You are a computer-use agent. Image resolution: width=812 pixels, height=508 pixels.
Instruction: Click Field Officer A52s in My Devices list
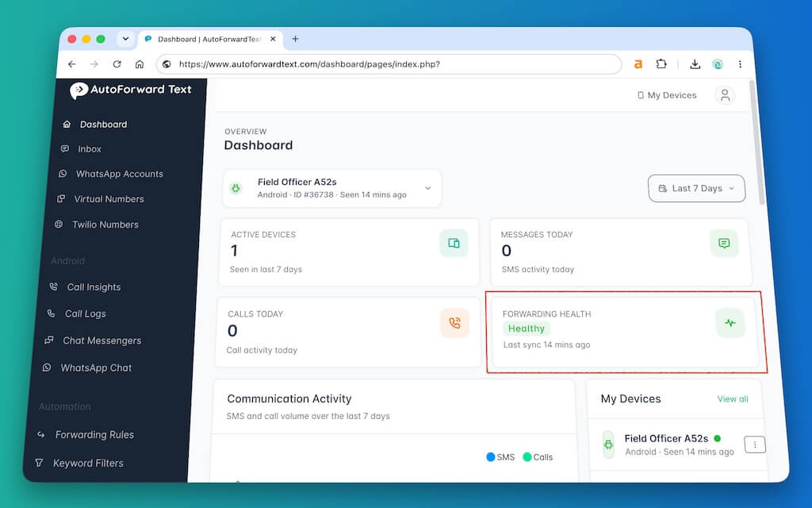point(666,438)
